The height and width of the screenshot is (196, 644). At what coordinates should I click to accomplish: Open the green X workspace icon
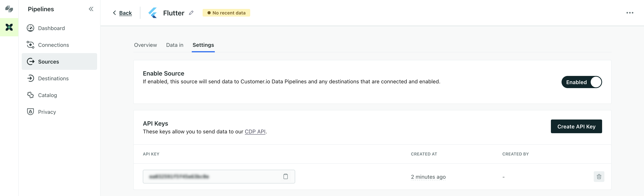click(x=9, y=27)
